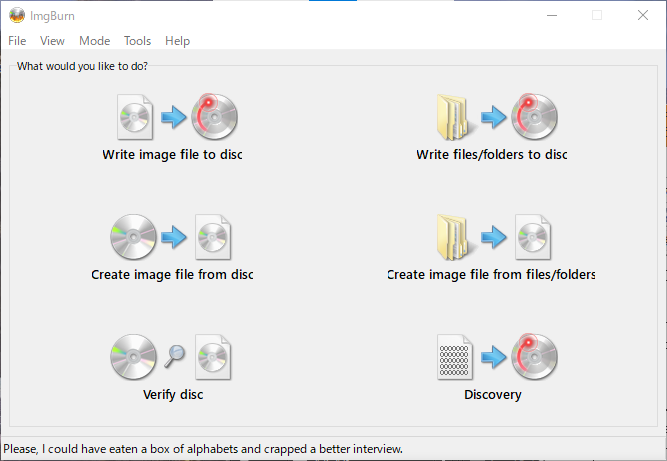Click the Write files/folders to disc label
Screen dimensions: 667x461
[492, 154]
